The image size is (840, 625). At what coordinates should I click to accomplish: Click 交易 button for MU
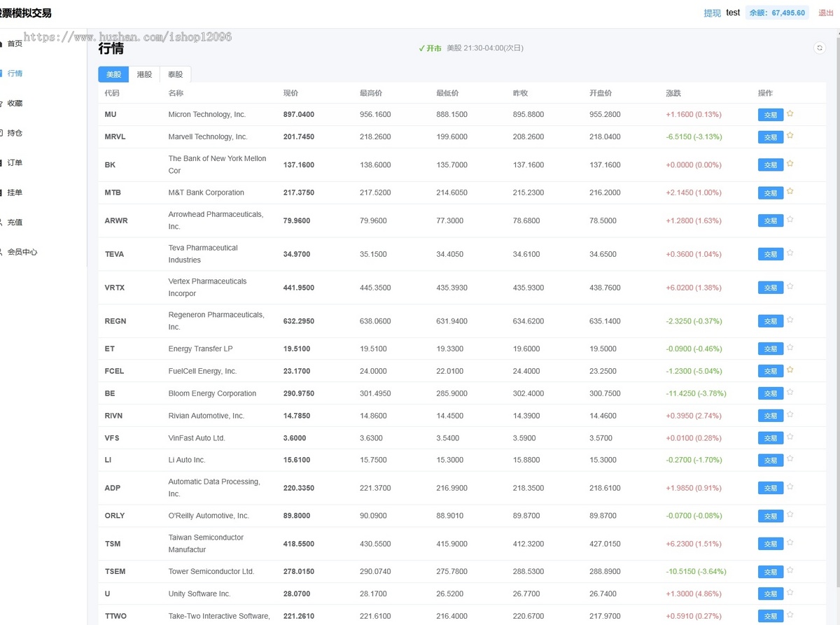click(771, 115)
